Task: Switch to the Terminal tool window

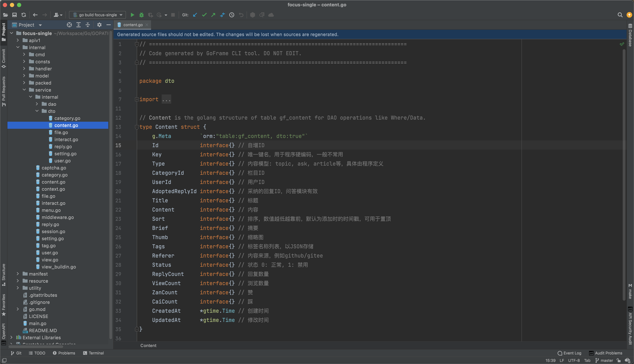Action: click(x=96, y=353)
